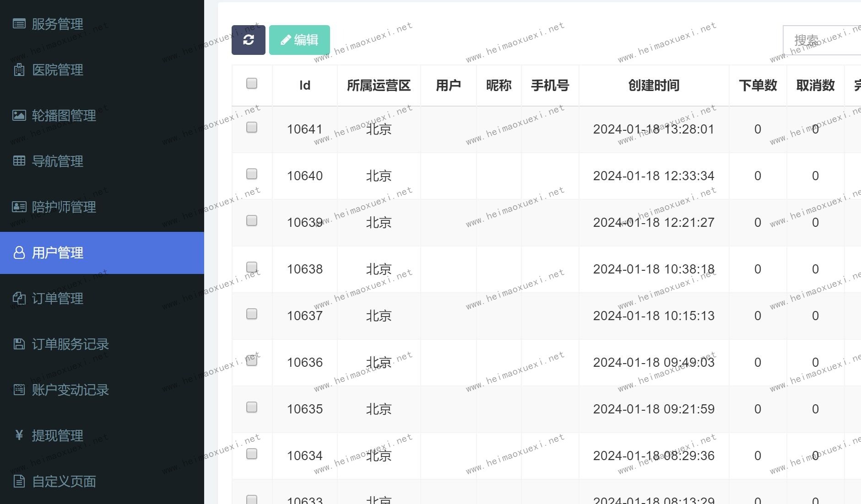This screenshot has height=504, width=861.
Task: Click the 服务管理 sidebar icon
Action: (19, 24)
